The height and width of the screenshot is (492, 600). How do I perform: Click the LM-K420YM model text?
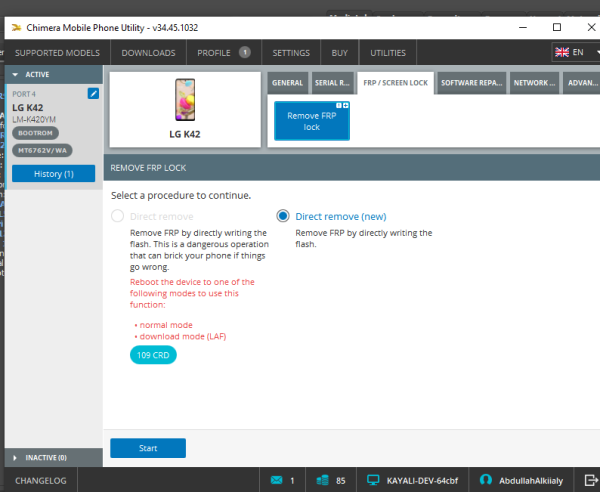pos(34,119)
